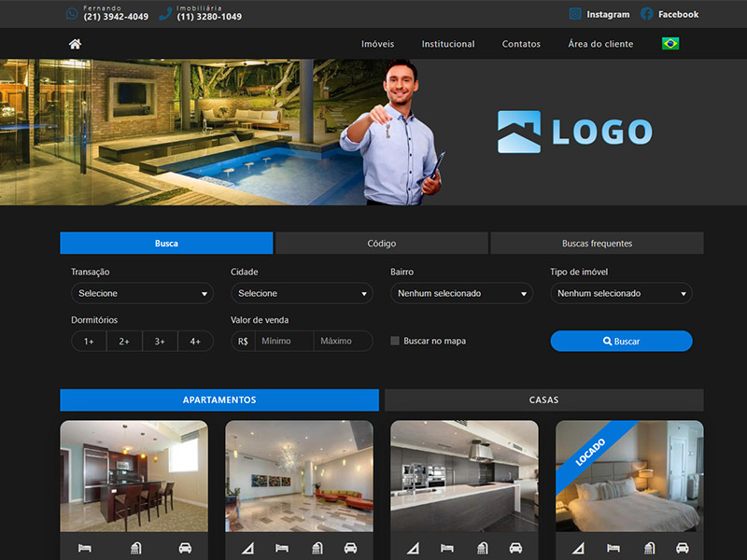Image resolution: width=747 pixels, height=560 pixels.
Task: Click the bed icon under kitchen apartment card
Action: pyautogui.click(x=447, y=548)
